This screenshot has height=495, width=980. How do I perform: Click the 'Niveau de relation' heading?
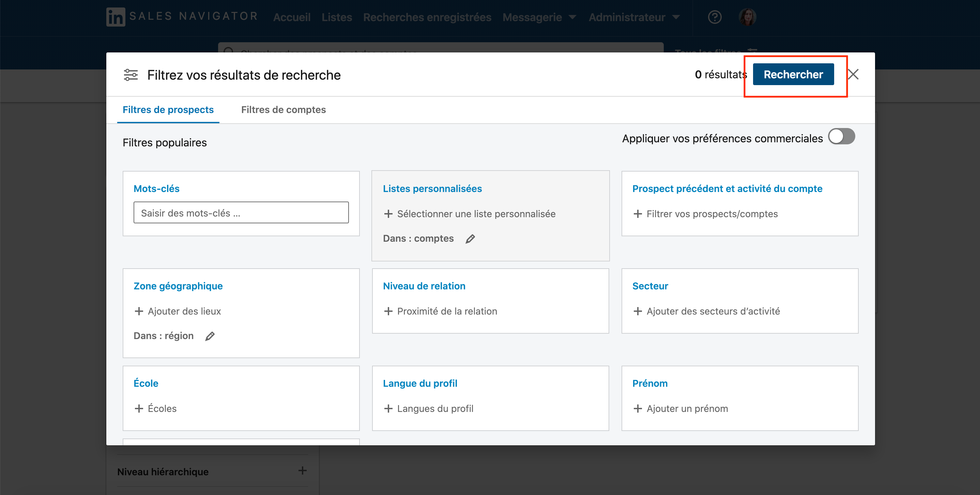(424, 286)
